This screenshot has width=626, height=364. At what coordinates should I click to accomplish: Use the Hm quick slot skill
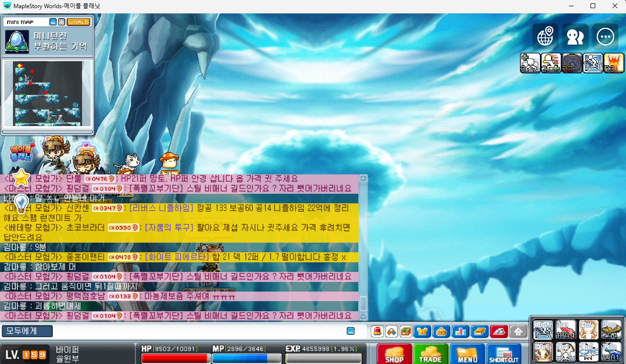click(589, 330)
